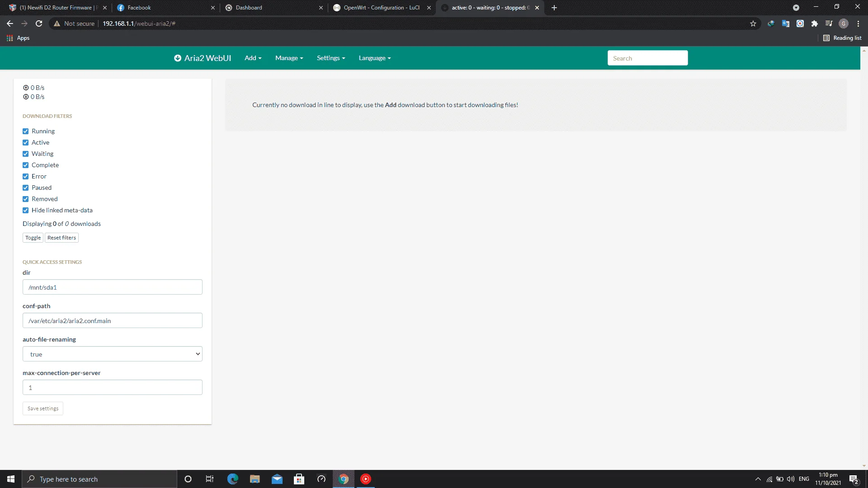Switch to the OpenWrt Configuration LuCI tab
The image size is (868, 488).
(x=382, y=8)
